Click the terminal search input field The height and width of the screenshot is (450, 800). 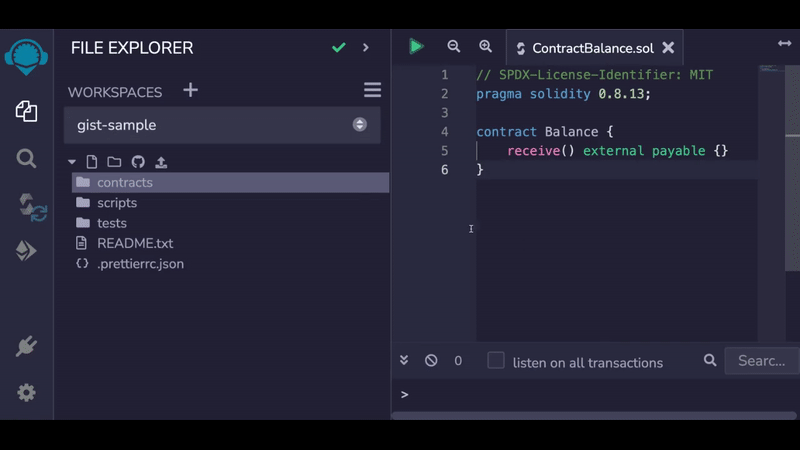761,361
